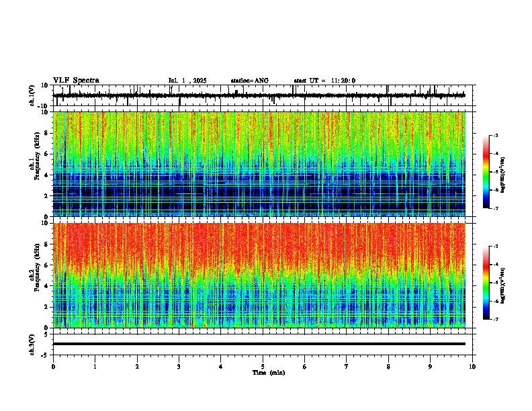The height and width of the screenshot is (411, 532).
Task: Click the "Time (min)" x-axis label
Action: (269, 373)
